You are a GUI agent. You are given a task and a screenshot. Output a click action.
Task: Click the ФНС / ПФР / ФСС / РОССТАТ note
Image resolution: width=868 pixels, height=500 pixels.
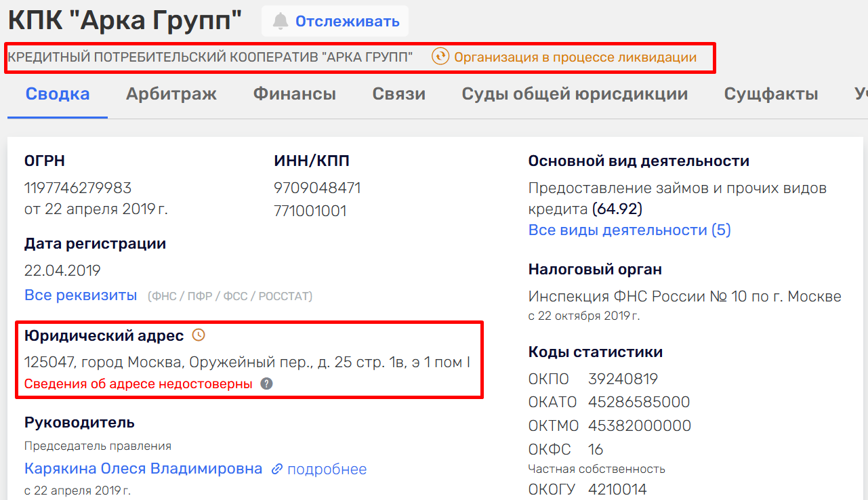pyautogui.click(x=230, y=296)
